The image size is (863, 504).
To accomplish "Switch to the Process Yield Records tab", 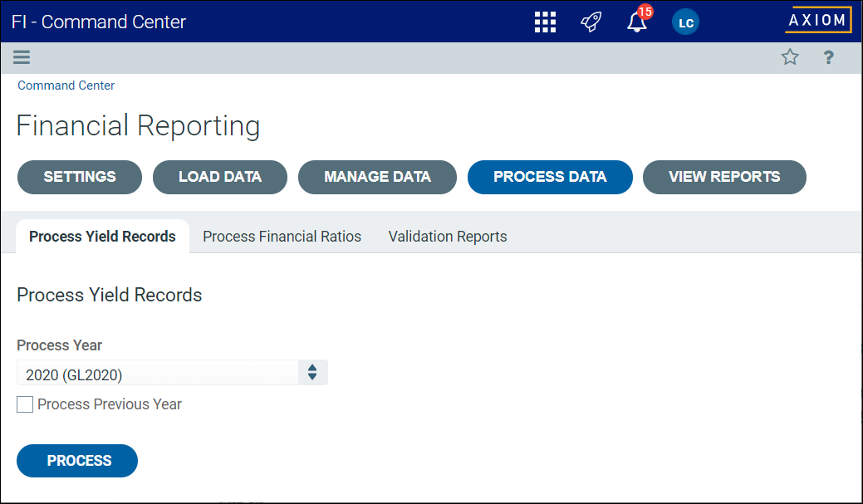I will pos(102,237).
